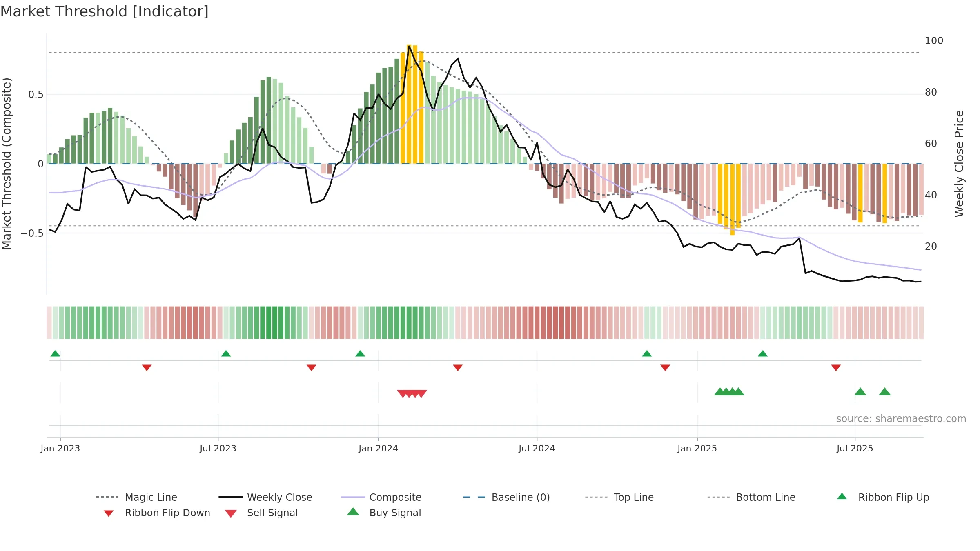Viewport: 980px width, 551px height.
Task: Click the Market Threshold (Composite) axis title
Action: pyautogui.click(x=7, y=164)
